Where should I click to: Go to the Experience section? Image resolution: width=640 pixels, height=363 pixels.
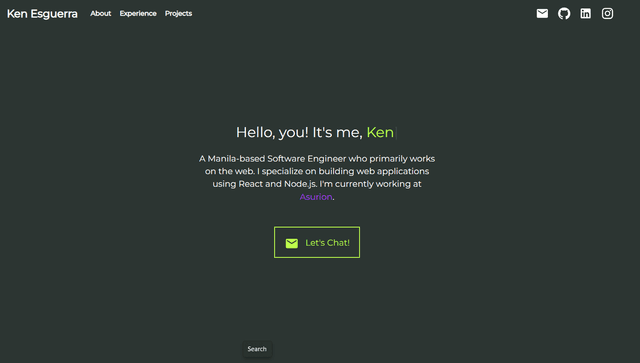(138, 13)
